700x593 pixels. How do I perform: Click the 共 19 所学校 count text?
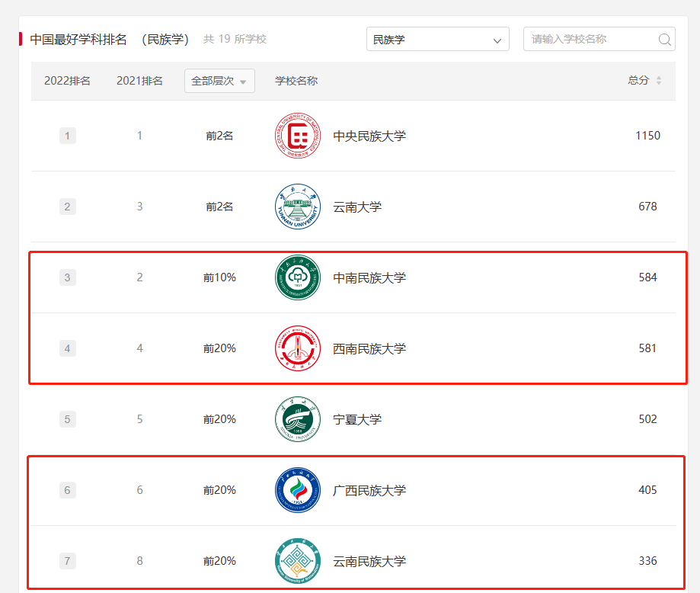click(235, 40)
